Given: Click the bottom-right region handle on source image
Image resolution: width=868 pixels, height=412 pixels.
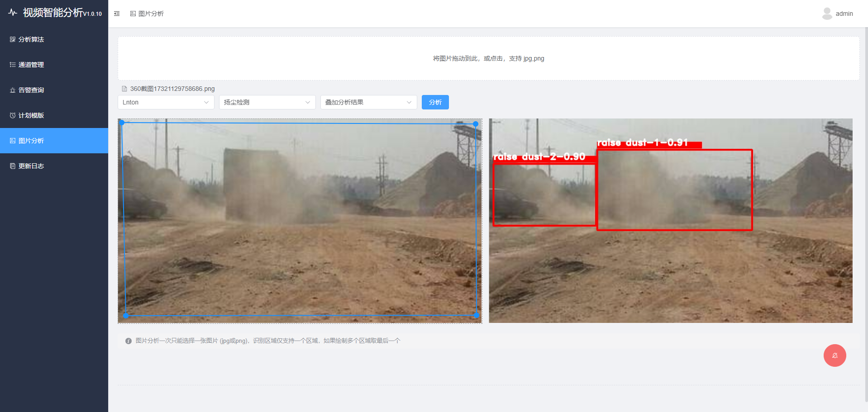Looking at the screenshot, I should point(476,315).
